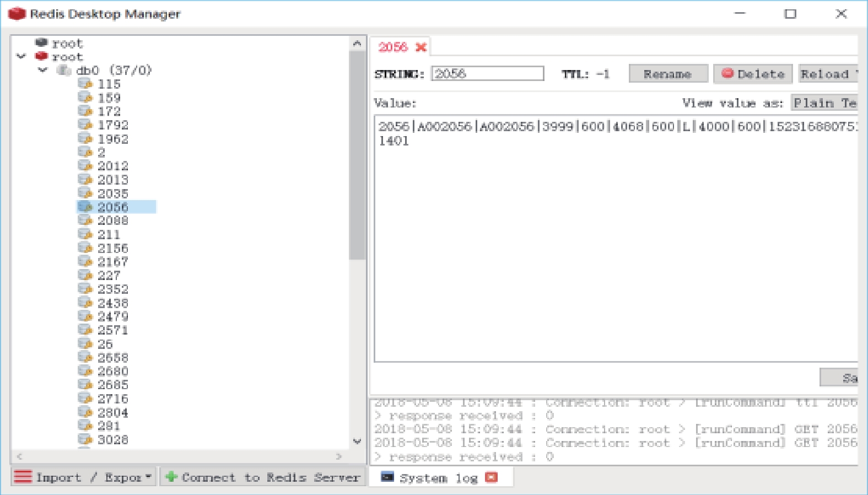Click the key icon beside 2013

[85, 180]
